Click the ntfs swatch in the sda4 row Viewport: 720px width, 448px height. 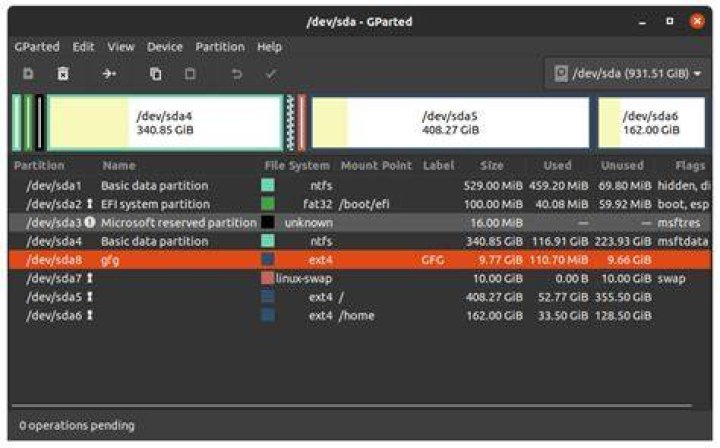point(268,241)
